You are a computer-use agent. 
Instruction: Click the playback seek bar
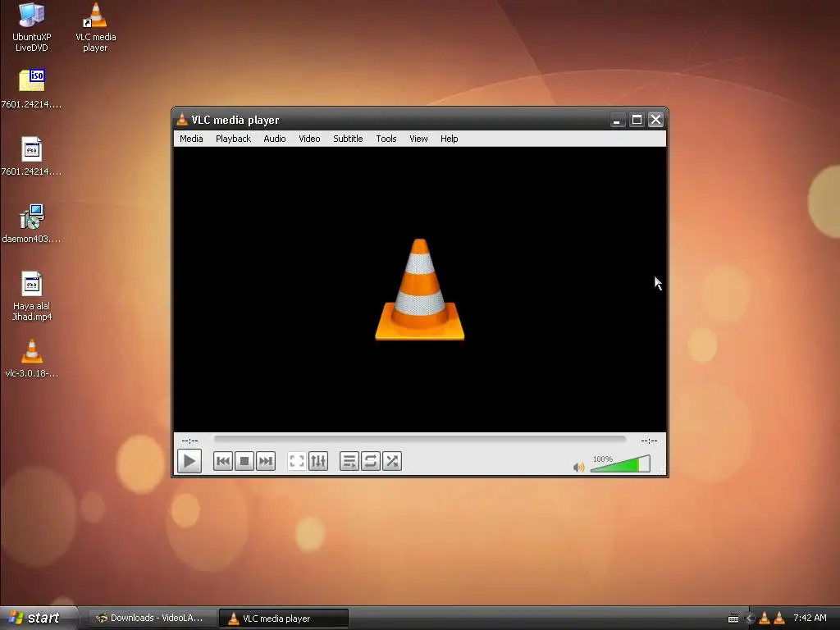pyautogui.click(x=419, y=440)
